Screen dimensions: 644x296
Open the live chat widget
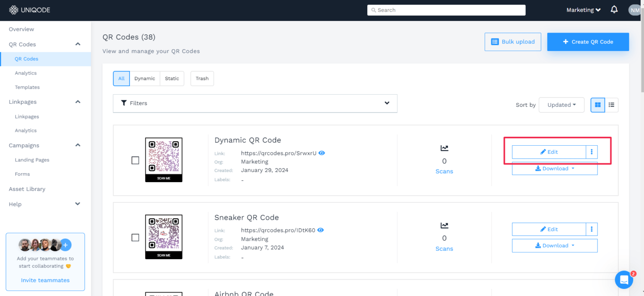[x=623, y=280]
